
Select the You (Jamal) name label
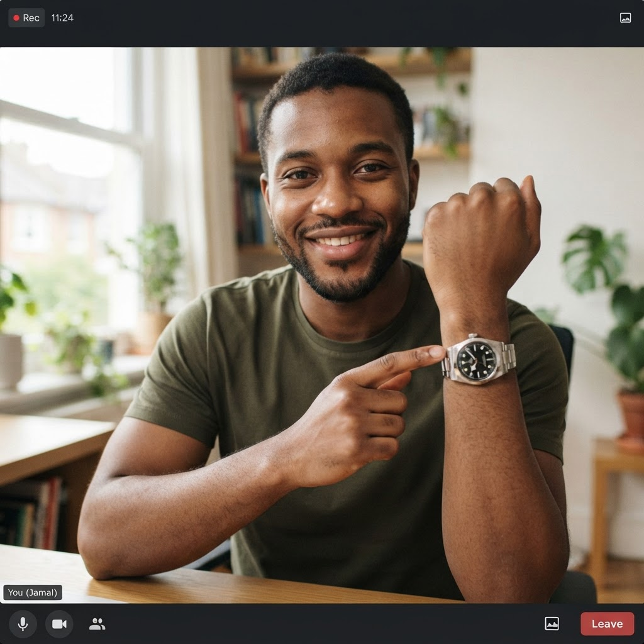[x=33, y=592]
